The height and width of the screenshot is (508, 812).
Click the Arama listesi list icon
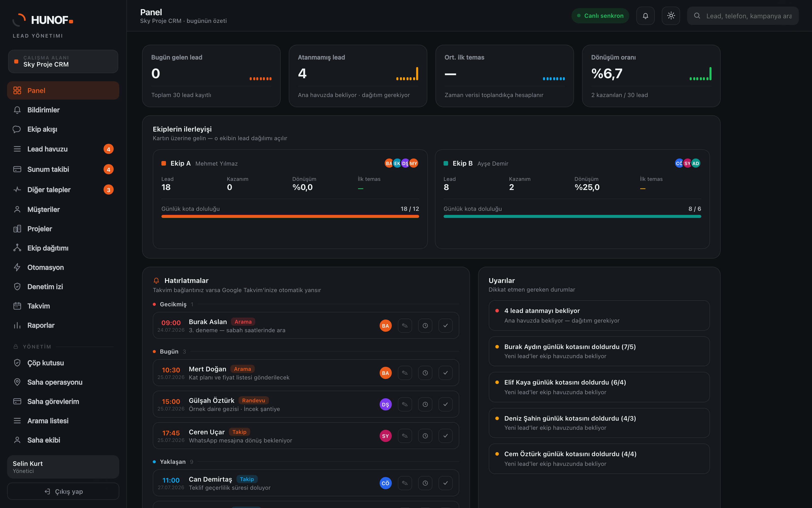coord(17,421)
